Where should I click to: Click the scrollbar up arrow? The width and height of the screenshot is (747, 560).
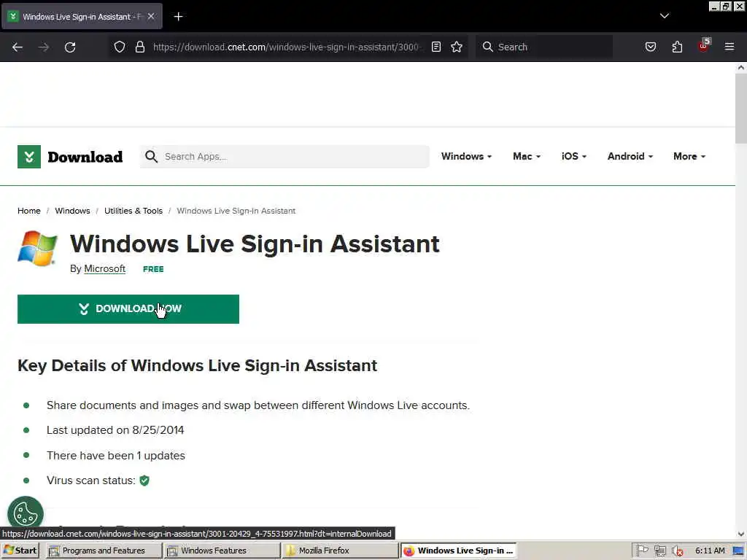(x=741, y=68)
